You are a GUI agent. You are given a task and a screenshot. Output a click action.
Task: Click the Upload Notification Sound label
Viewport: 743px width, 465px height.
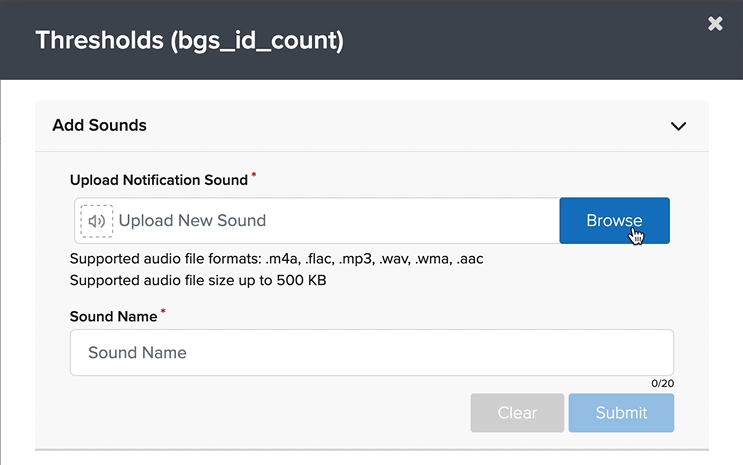point(159,180)
